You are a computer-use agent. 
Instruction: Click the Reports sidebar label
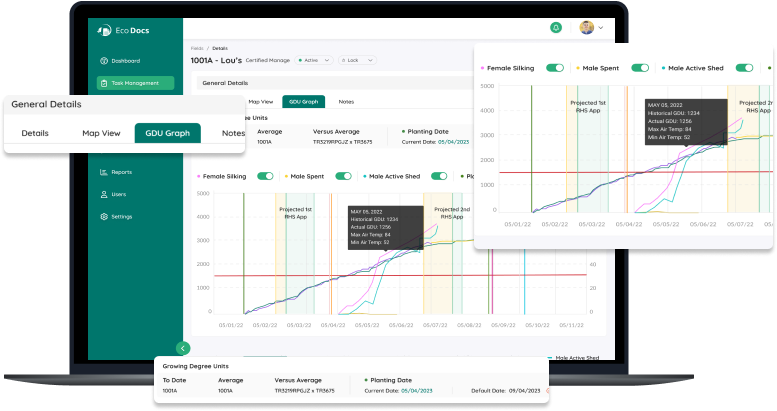121,172
